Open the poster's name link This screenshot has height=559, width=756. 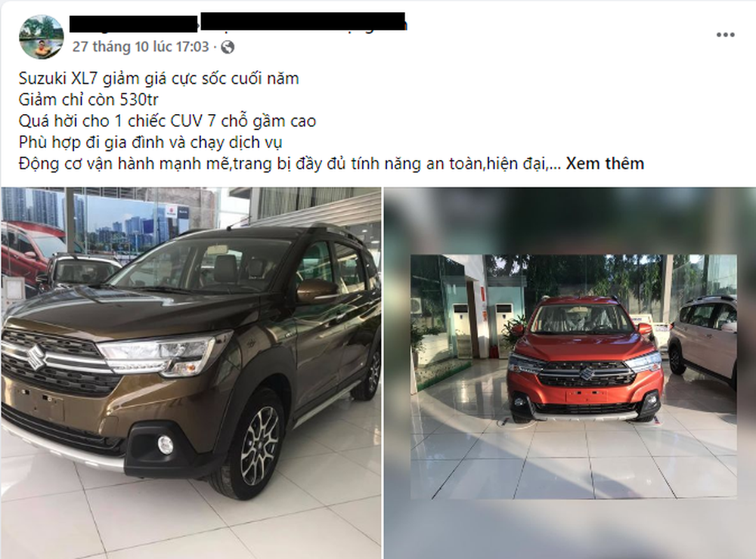pyautogui.click(x=237, y=23)
